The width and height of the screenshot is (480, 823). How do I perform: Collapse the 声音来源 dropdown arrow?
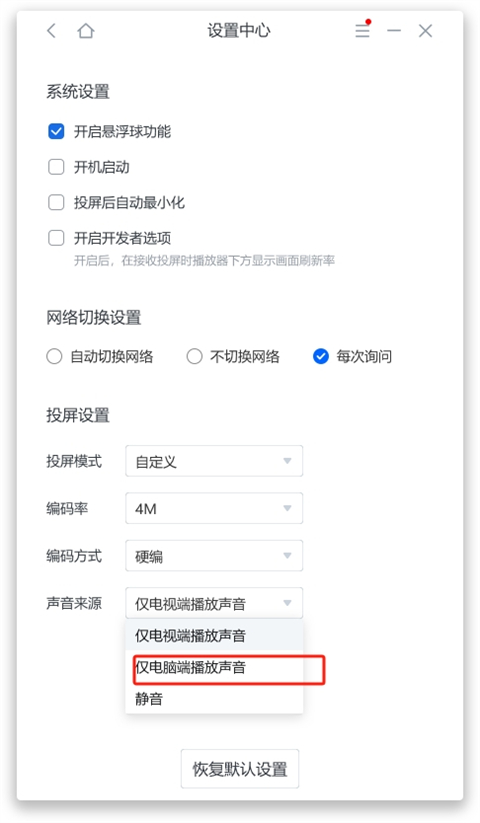coord(287,603)
